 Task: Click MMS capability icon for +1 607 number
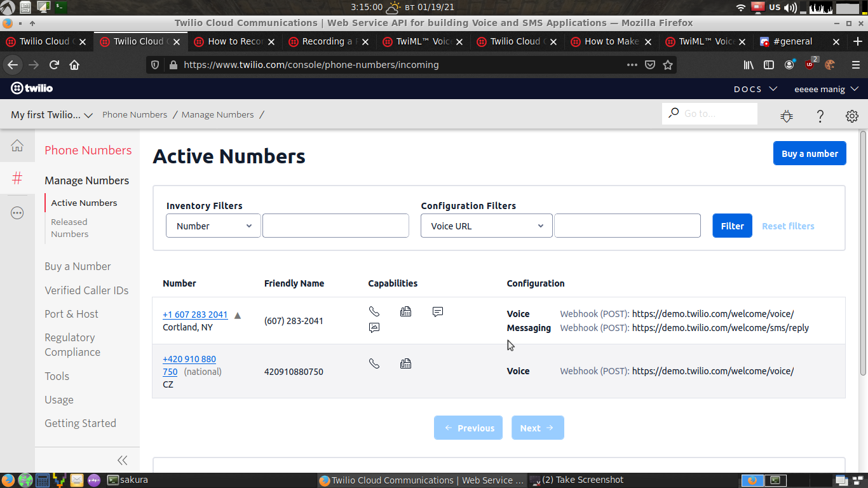coord(374,328)
